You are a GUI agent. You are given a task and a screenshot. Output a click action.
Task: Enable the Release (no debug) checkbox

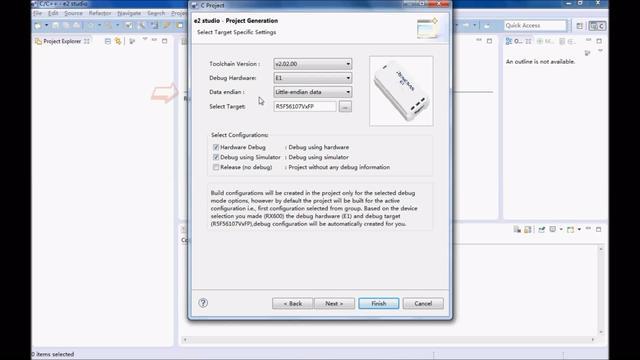[x=216, y=167]
